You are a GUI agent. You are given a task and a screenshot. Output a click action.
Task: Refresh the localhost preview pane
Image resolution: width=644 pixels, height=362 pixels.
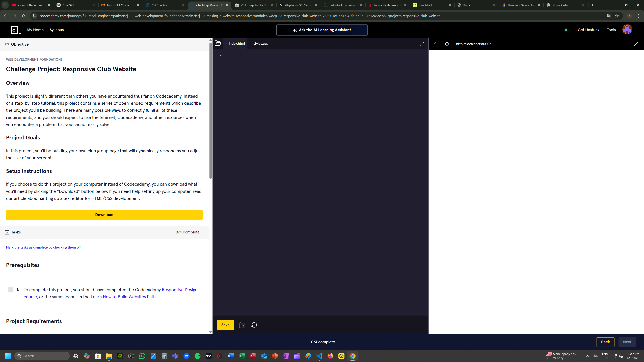447,44
